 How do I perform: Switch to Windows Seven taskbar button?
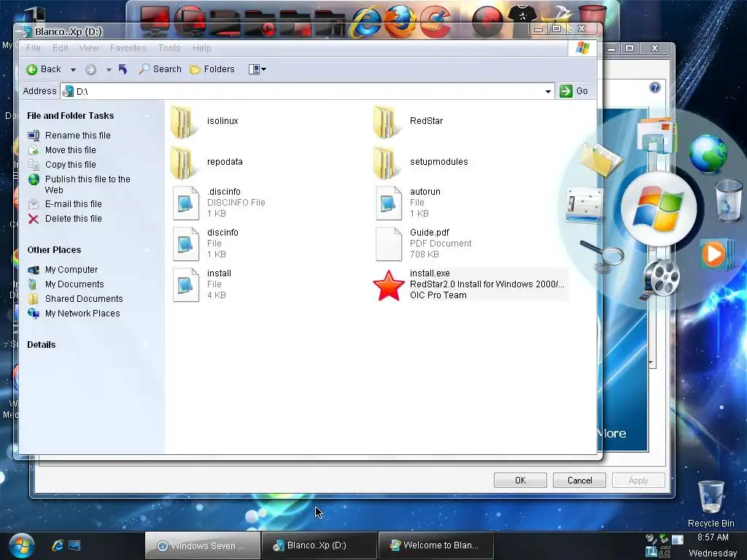203,545
